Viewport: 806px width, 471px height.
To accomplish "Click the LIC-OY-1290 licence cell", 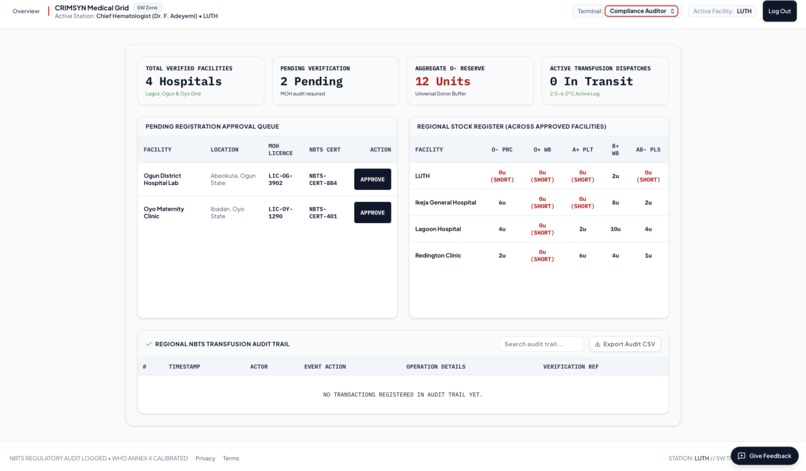I will coord(280,212).
